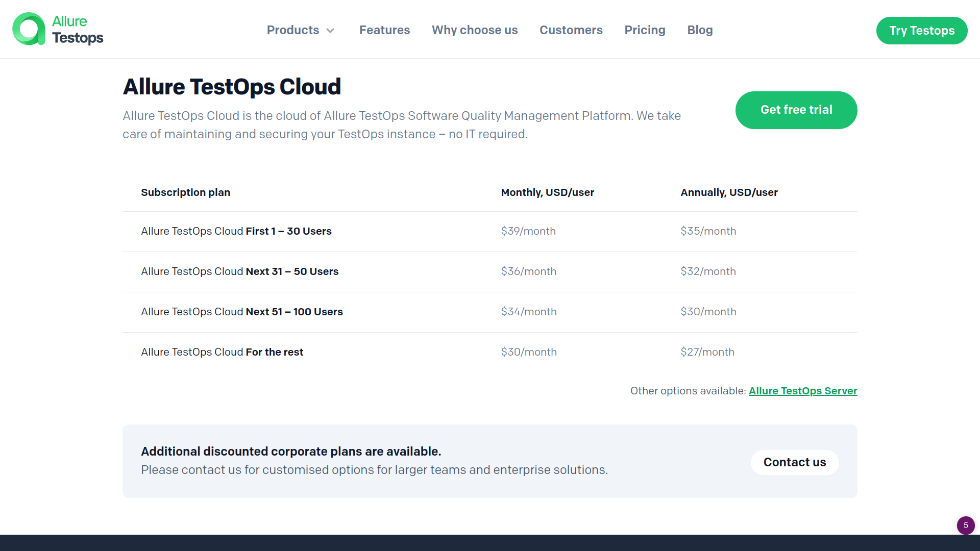980x551 pixels.
Task: Select the Features menu item
Action: click(384, 30)
